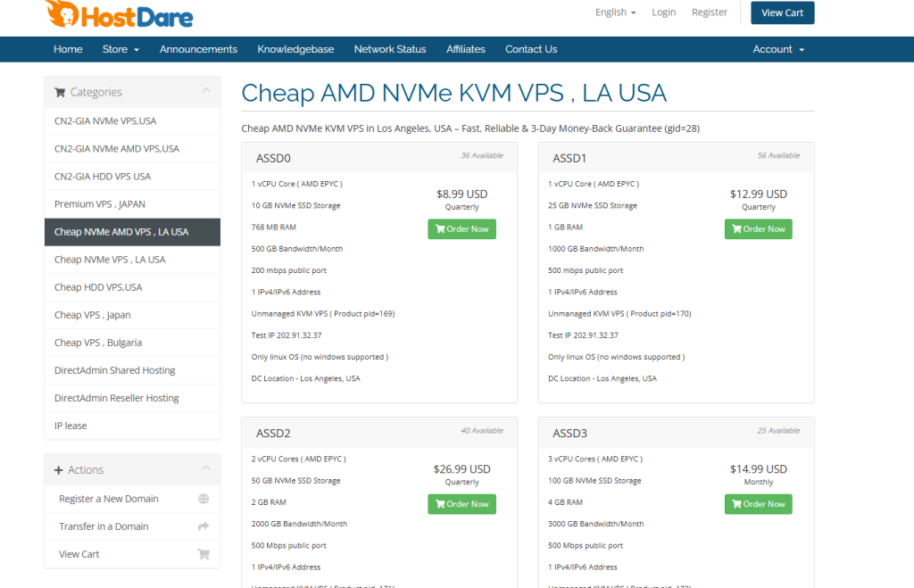Click the View Cart button in header
This screenshot has width=914, height=588.
[782, 12]
